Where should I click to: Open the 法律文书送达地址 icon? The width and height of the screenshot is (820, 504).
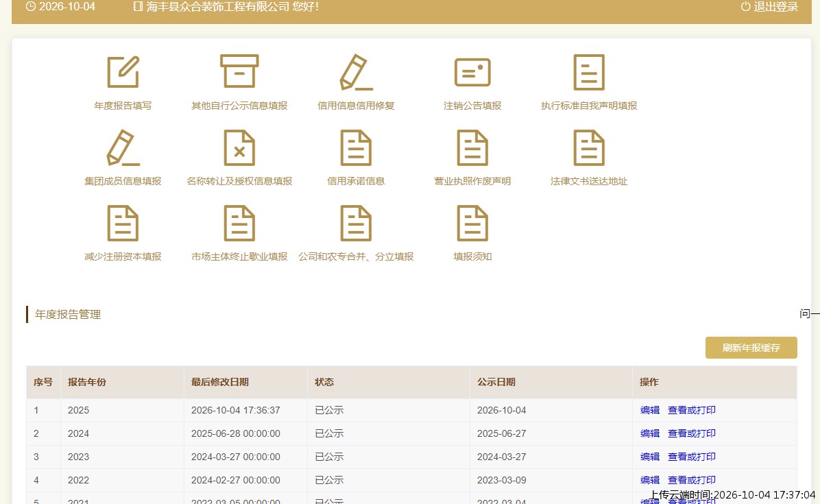point(590,148)
